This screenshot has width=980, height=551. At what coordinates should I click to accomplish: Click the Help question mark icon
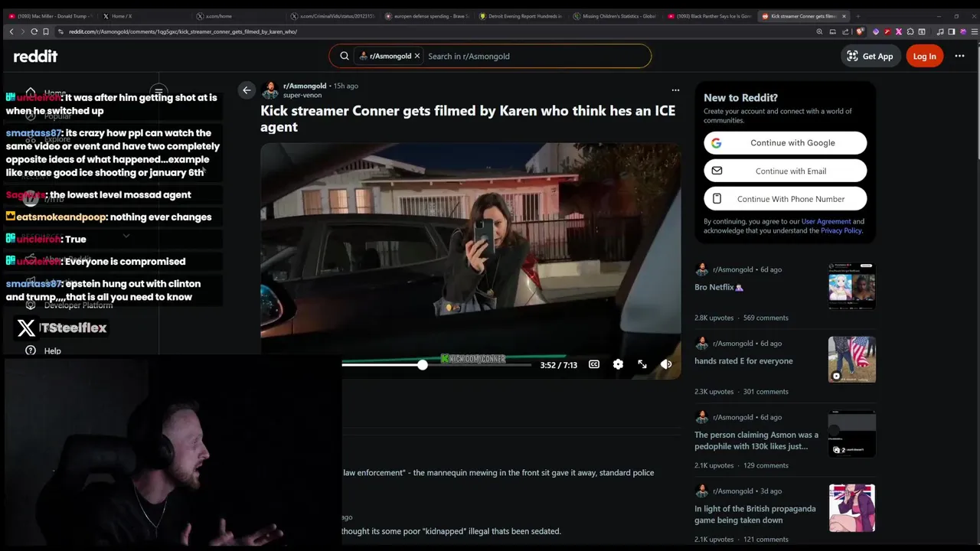[x=31, y=350]
